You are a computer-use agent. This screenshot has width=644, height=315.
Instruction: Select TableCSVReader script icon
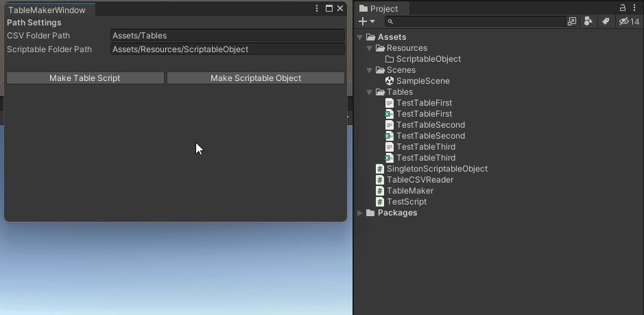tap(381, 180)
